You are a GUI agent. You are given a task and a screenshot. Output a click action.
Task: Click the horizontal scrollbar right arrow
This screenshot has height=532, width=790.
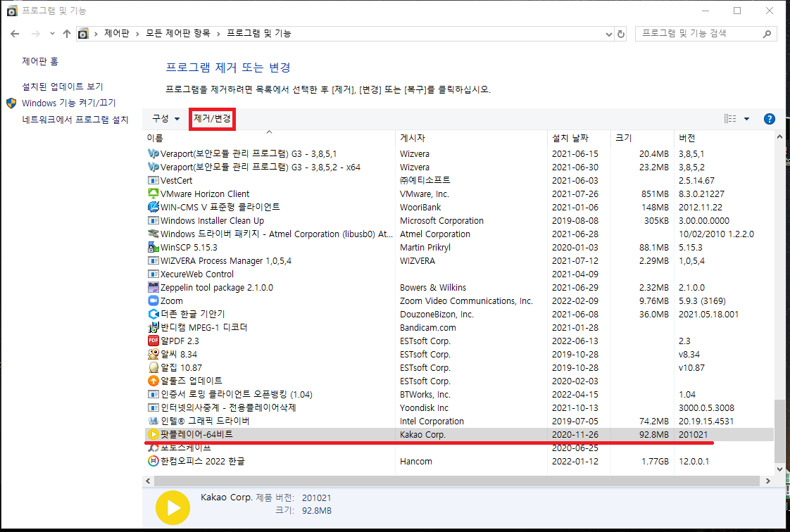[768, 481]
